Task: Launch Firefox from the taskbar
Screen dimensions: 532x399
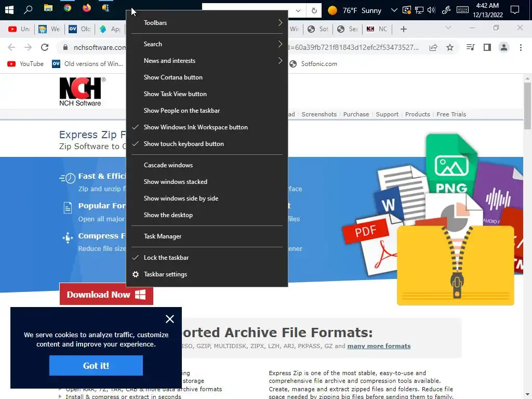Action: tap(87, 8)
